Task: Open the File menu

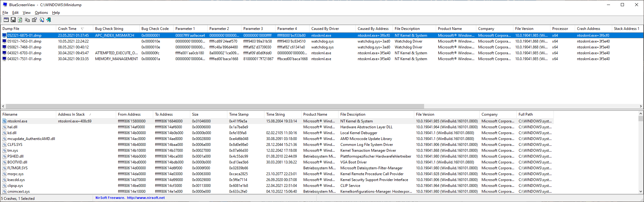Action: [x=5, y=13]
